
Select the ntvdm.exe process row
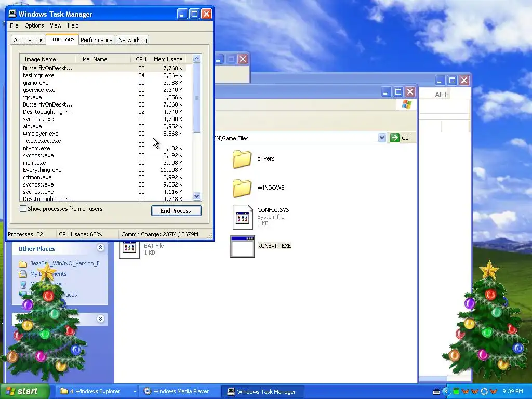point(103,148)
